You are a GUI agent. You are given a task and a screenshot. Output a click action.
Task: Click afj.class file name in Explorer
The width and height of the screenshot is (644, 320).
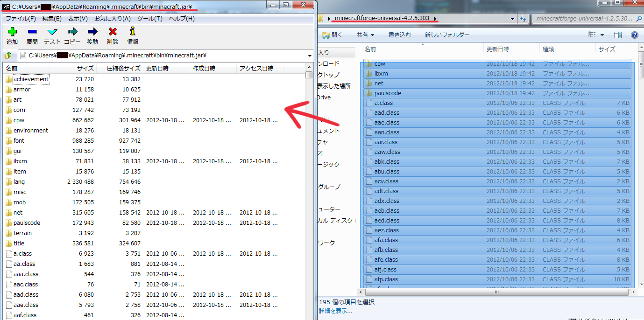385,269
